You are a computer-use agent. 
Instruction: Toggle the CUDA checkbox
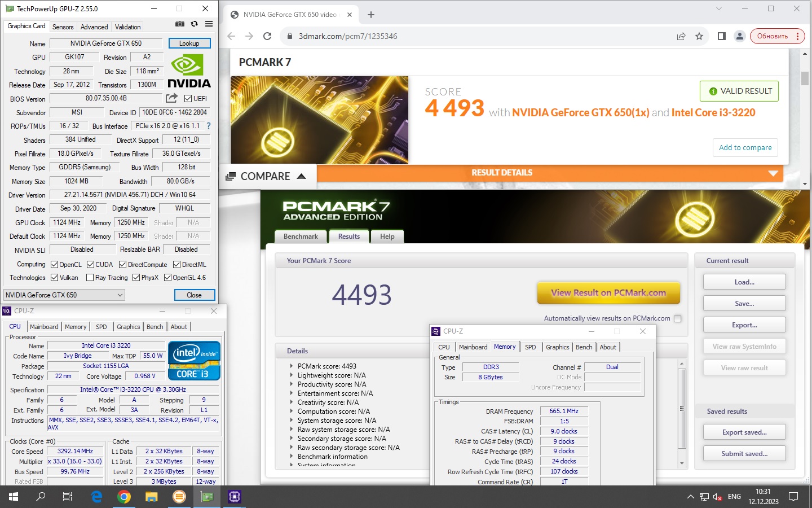90,264
